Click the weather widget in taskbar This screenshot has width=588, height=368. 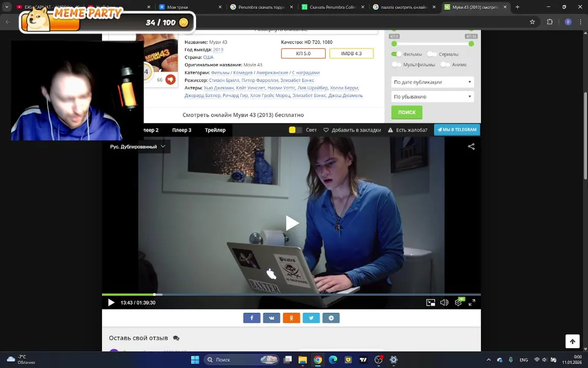[21, 360]
